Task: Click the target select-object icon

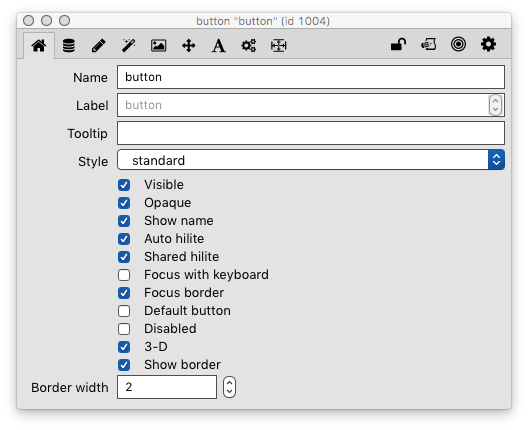Action: click(x=458, y=44)
